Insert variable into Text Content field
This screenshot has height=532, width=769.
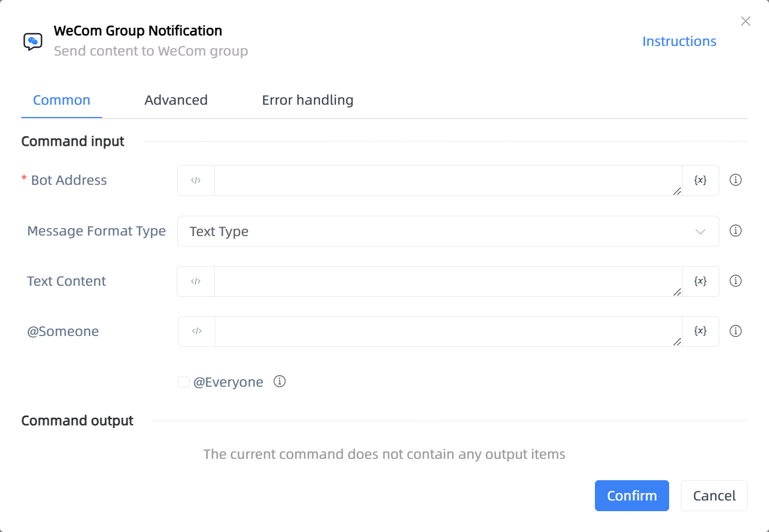tap(701, 281)
